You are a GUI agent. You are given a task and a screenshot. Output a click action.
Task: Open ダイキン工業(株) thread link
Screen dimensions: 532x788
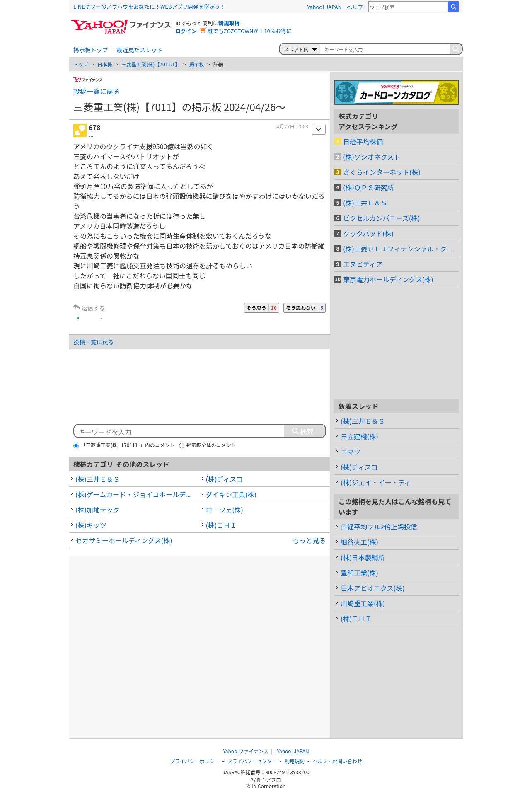231,495
